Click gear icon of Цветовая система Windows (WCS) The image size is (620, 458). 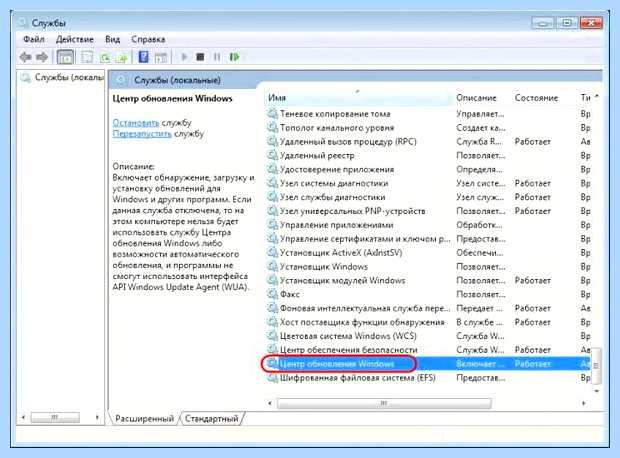(x=272, y=336)
